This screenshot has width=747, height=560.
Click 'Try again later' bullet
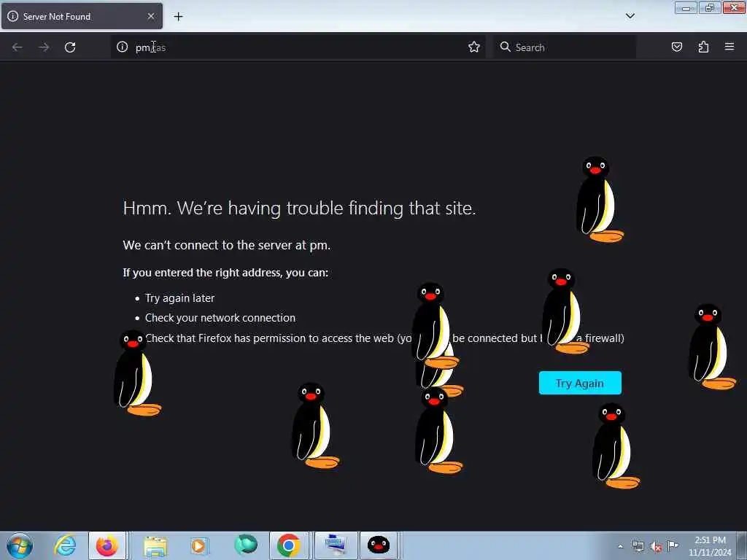point(179,298)
